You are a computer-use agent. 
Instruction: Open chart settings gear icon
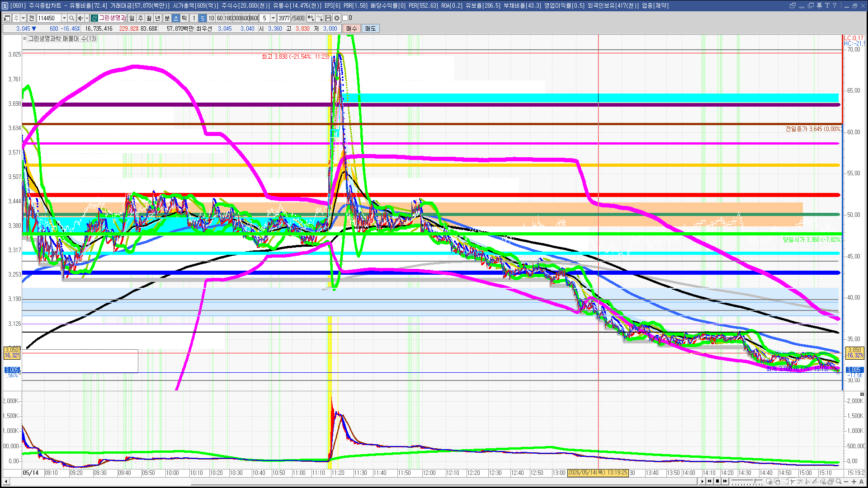[x=337, y=18]
